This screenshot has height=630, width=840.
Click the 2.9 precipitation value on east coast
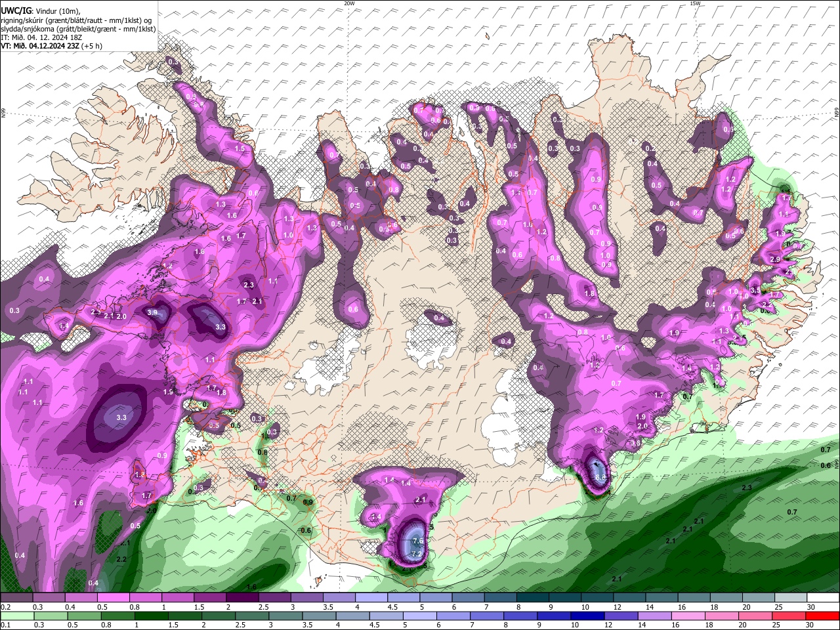774,260
